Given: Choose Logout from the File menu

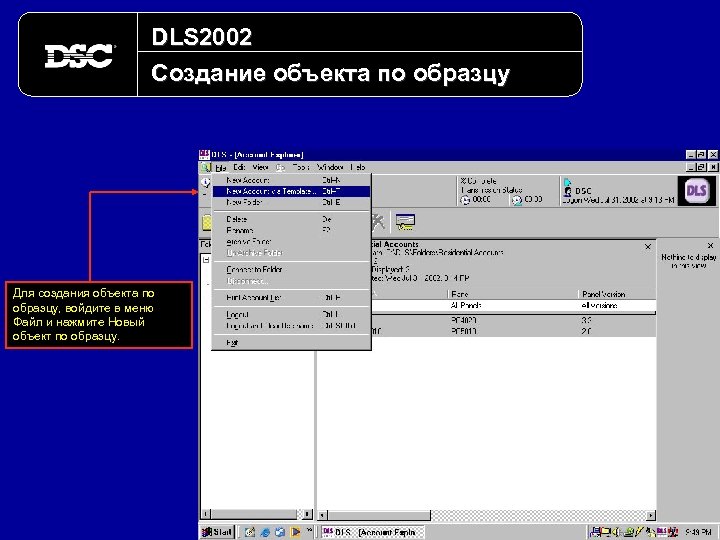Looking at the screenshot, I should coord(291,315).
